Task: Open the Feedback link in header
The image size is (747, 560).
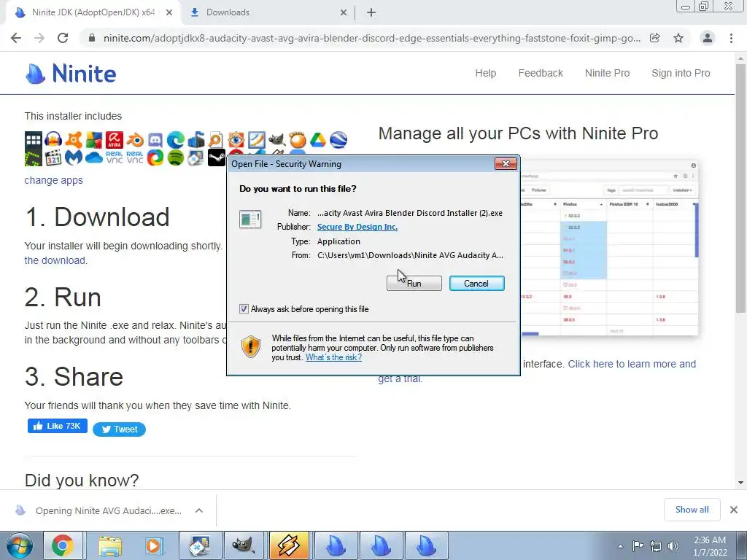Action: point(541,73)
